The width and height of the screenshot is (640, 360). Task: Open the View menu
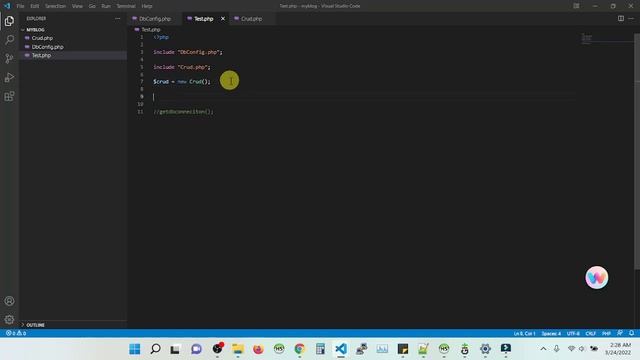point(77,6)
